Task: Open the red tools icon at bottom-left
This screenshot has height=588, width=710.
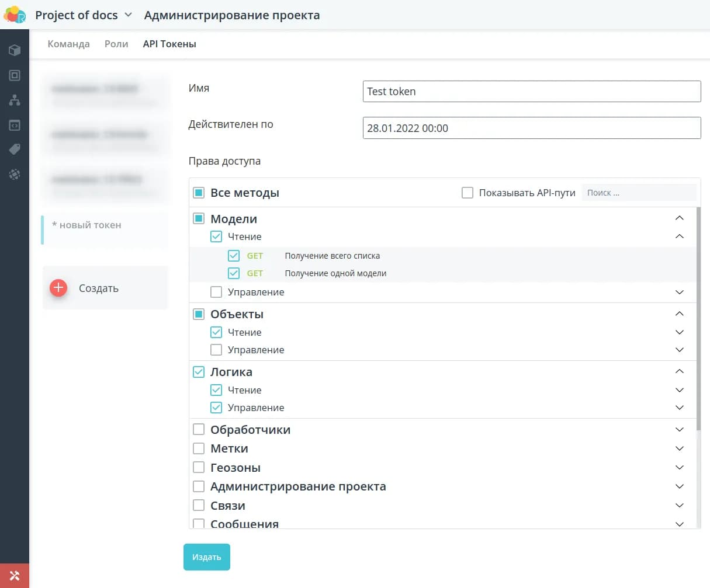Action: click(x=15, y=576)
